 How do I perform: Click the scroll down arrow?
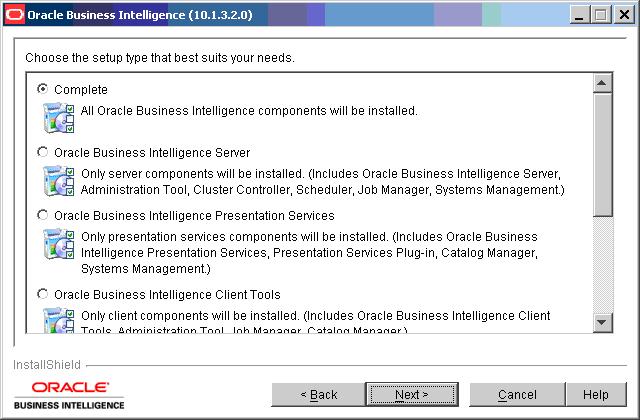pos(603,321)
